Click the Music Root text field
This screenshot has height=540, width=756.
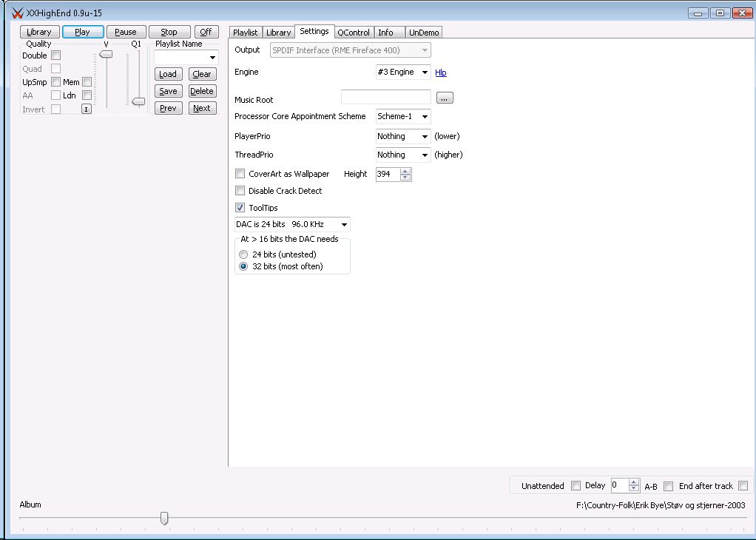coord(385,96)
